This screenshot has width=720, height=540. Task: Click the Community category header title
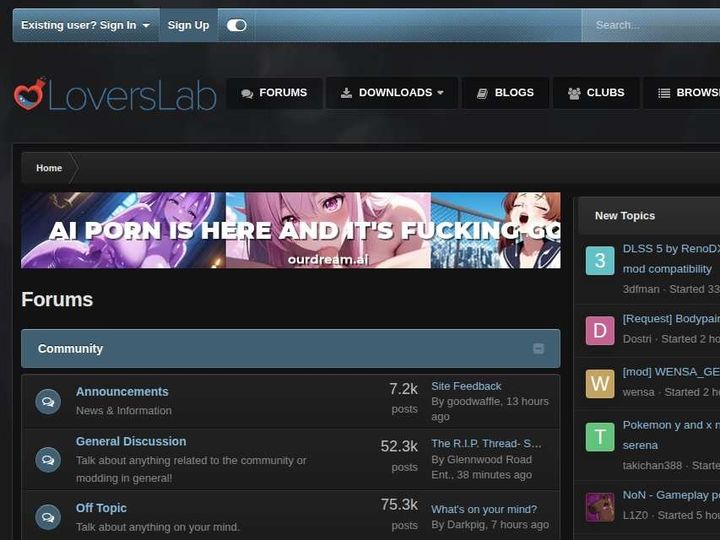click(70, 349)
